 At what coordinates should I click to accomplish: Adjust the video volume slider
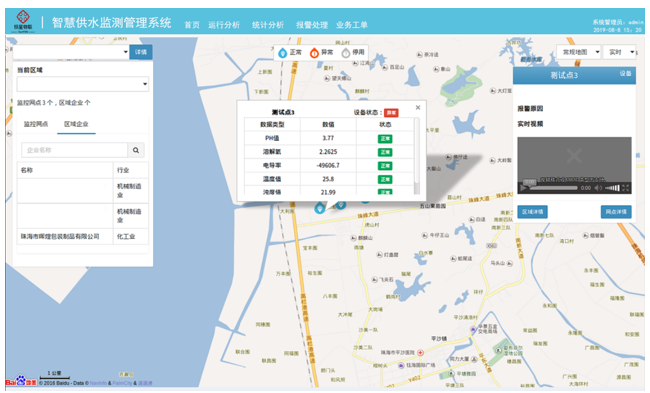[612, 188]
